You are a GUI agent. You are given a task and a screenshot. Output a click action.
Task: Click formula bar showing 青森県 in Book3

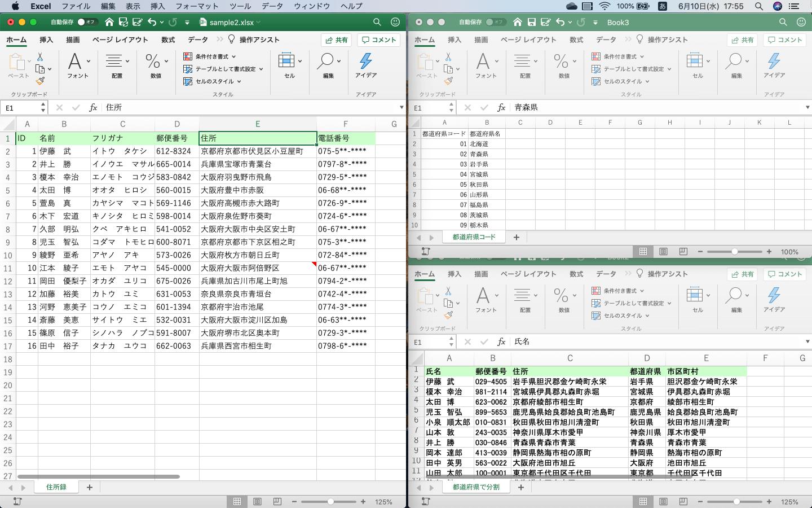(x=657, y=107)
